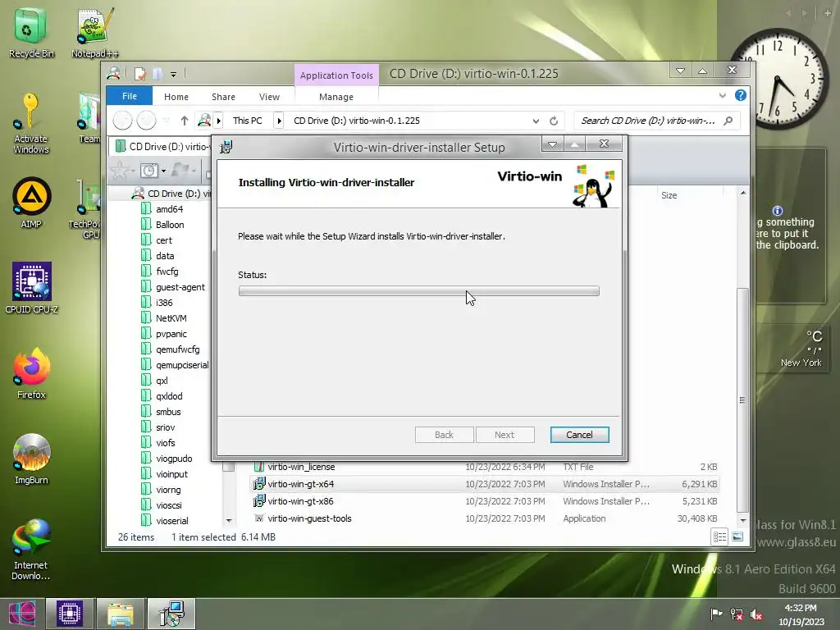Open address bar history dropdown
The width and height of the screenshot is (840, 630).
pos(536,121)
